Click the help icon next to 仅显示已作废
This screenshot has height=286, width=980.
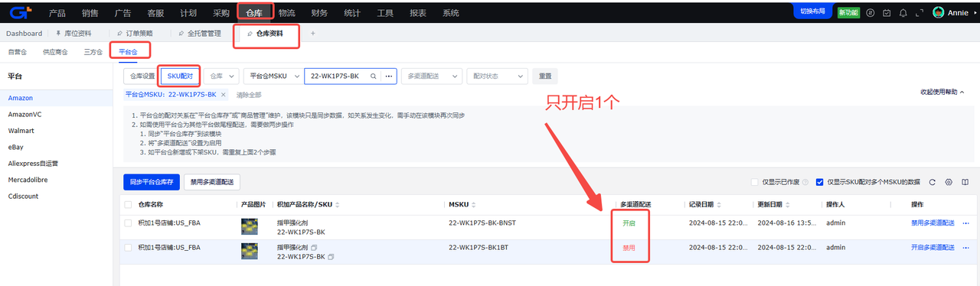(x=805, y=182)
